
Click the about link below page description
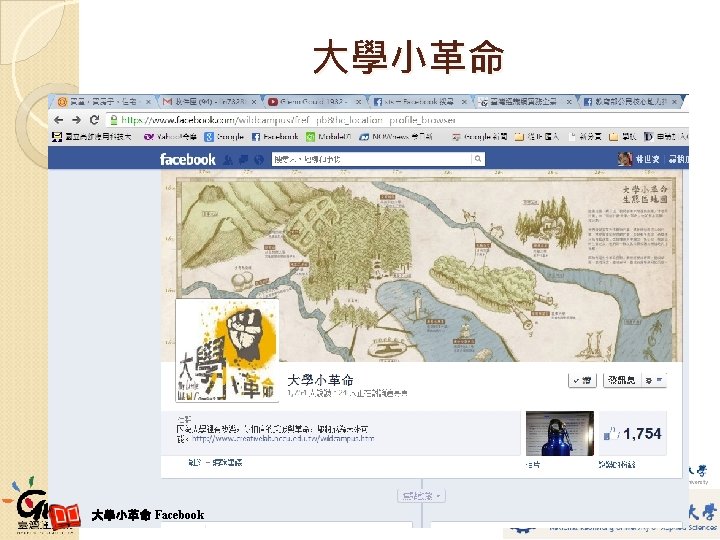(x=193, y=463)
